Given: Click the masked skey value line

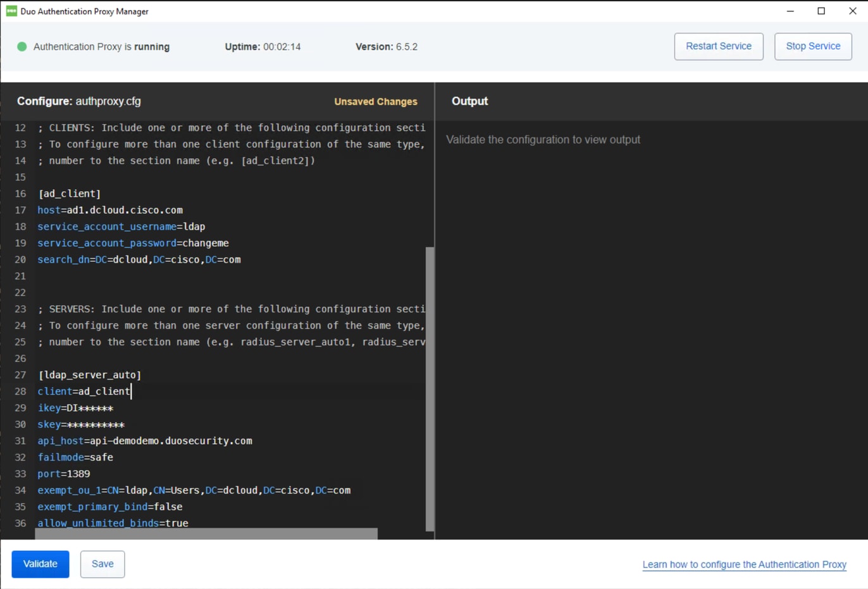Looking at the screenshot, I should point(80,424).
